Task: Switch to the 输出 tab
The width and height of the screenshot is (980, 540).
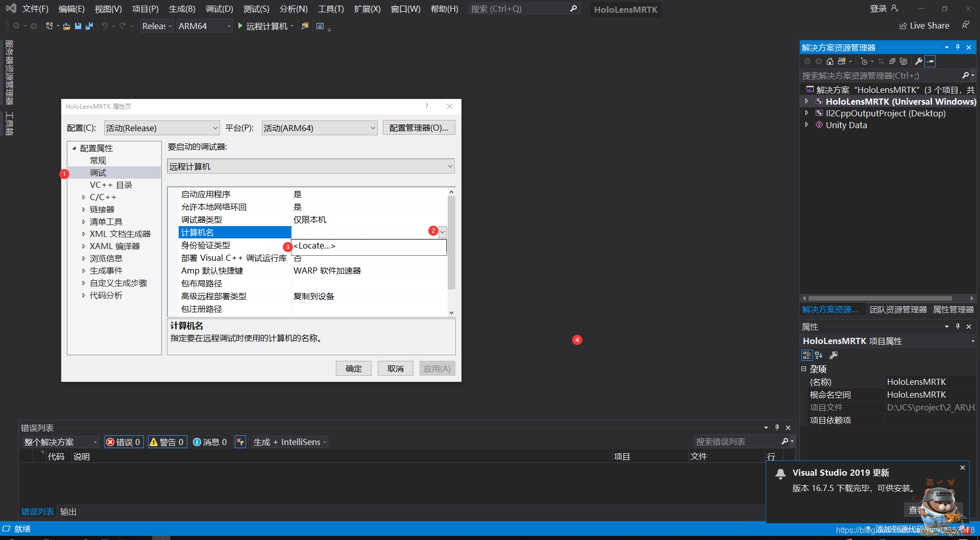Action: click(68, 511)
